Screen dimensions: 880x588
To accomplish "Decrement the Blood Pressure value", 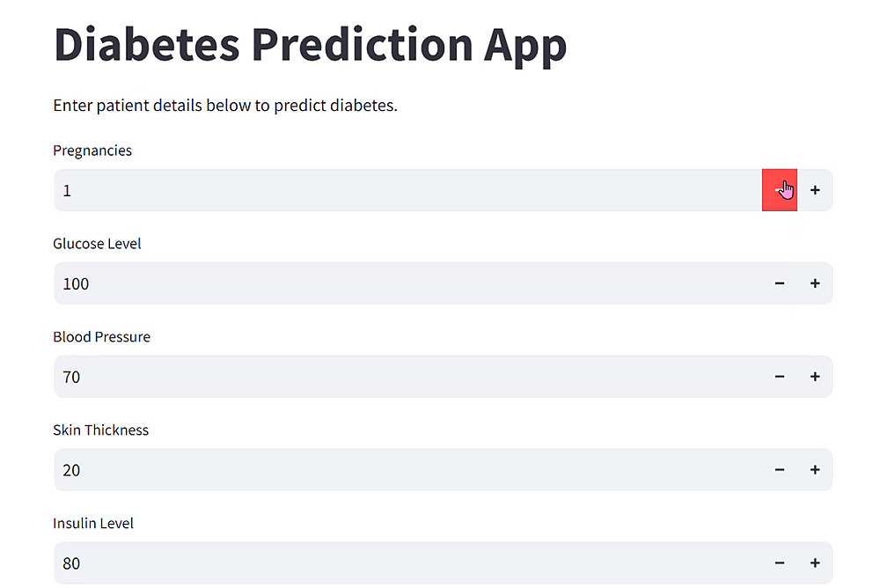I will click(779, 377).
